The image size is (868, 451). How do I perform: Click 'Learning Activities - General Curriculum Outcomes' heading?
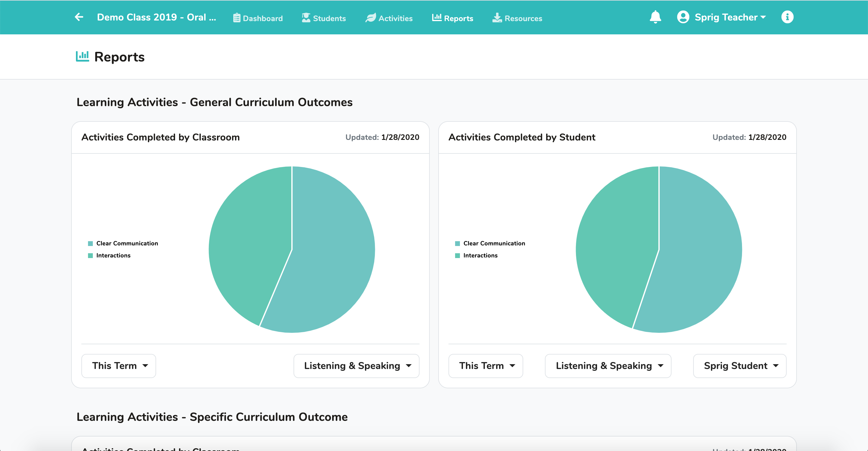point(214,102)
